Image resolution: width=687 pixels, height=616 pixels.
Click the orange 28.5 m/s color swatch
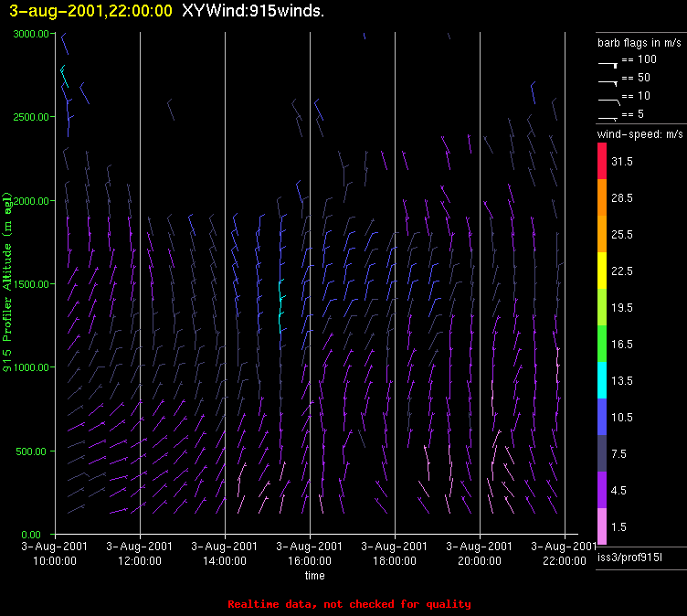click(602, 197)
